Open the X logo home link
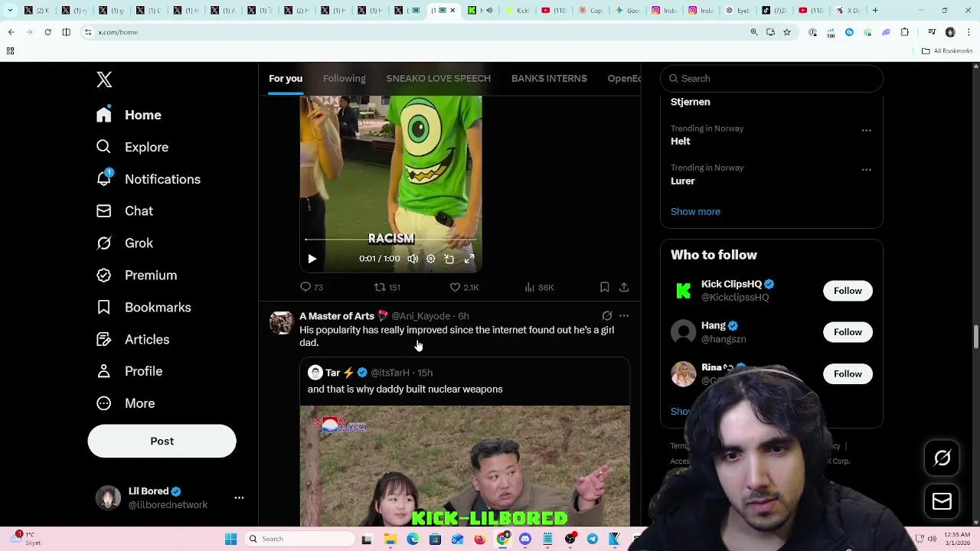The width and height of the screenshot is (980, 551). click(x=104, y=80)
